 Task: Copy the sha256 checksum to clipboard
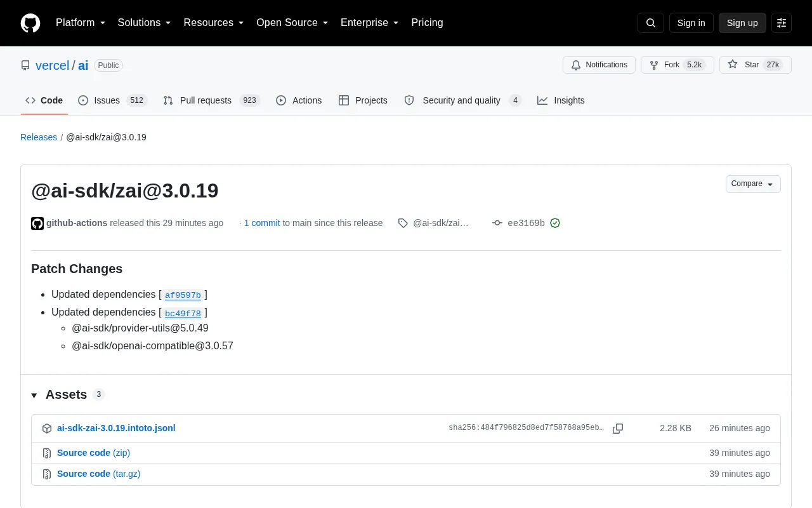[x=618, y=429]
